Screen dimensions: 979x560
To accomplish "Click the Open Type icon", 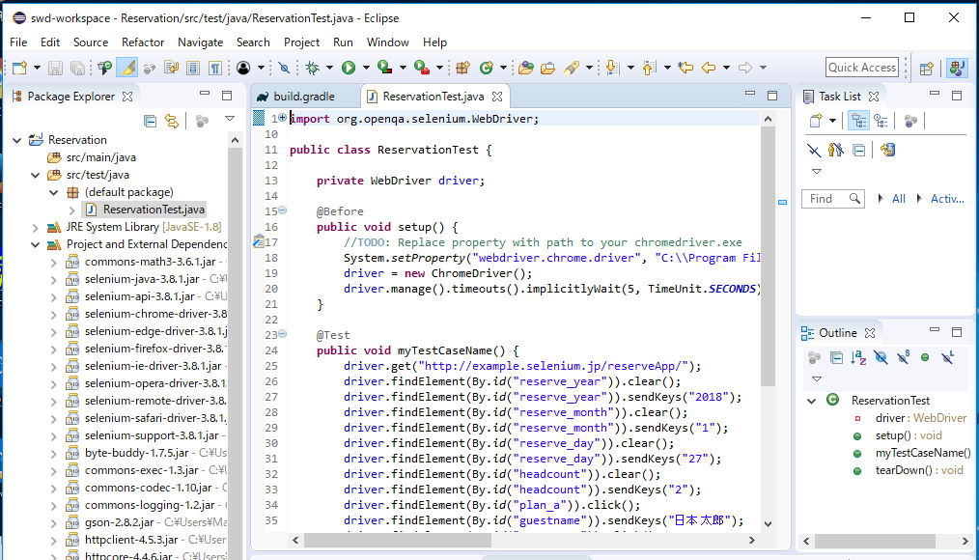I will [526, 68].
